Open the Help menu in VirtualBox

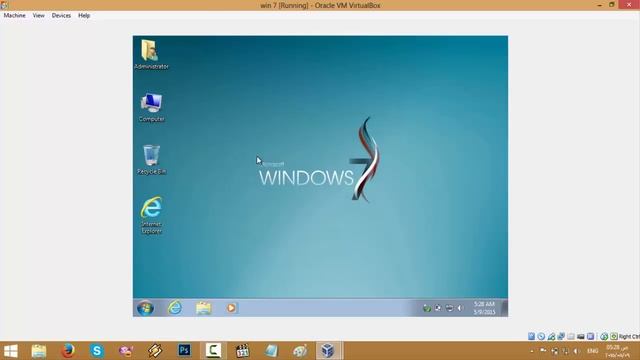(84, 15)
